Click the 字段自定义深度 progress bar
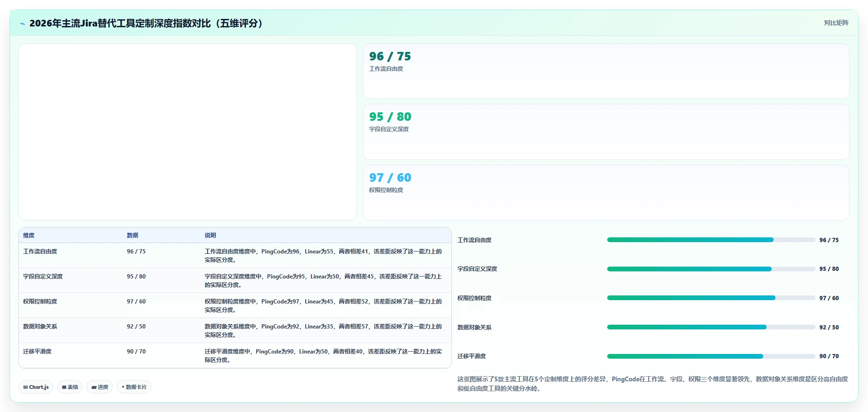Viewport: 868px width, 412px height. pyautogui.click(x=711, y=269)
